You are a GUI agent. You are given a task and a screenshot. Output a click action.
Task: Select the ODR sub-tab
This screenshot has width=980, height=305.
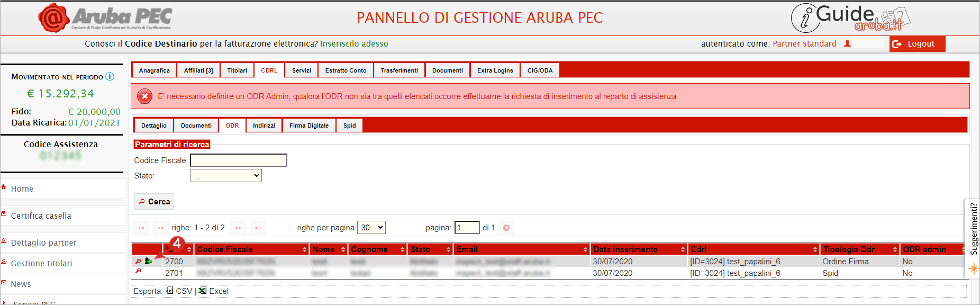(232, 125)
